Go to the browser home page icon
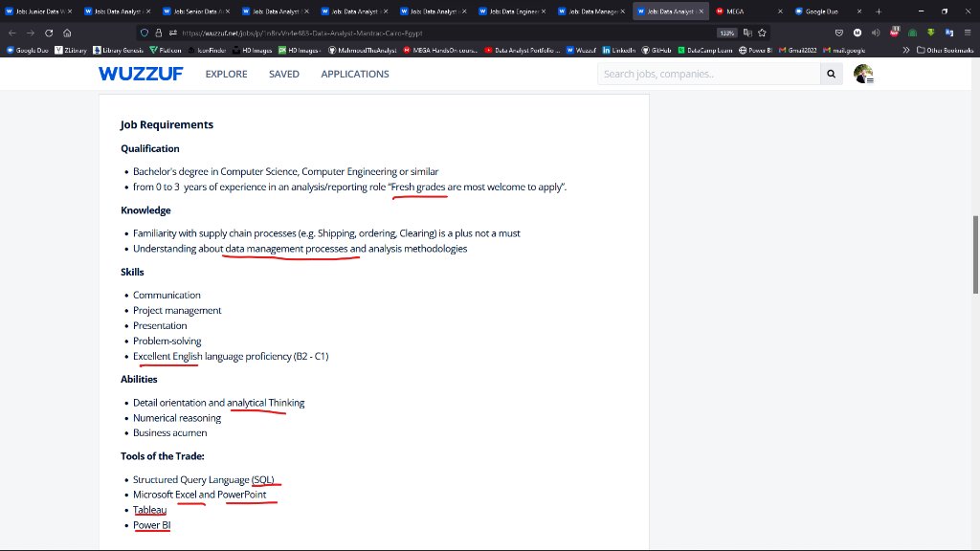The height and width of the screenshot is (551, 980). pos(67,33)
